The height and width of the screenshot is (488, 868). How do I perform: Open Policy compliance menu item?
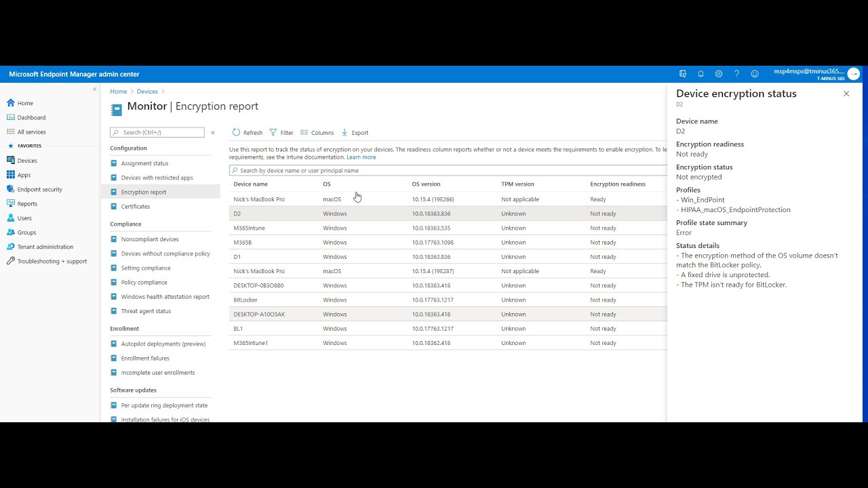tap(144, 283)
